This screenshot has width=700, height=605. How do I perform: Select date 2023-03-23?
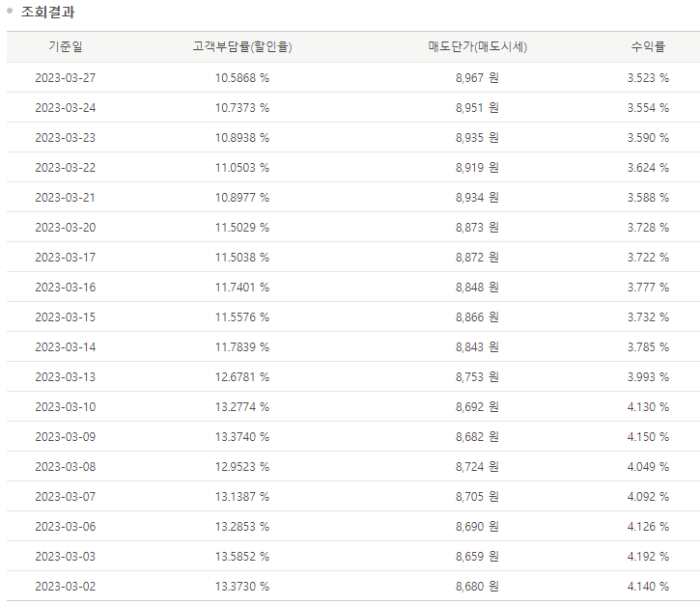tap(66, 137)
